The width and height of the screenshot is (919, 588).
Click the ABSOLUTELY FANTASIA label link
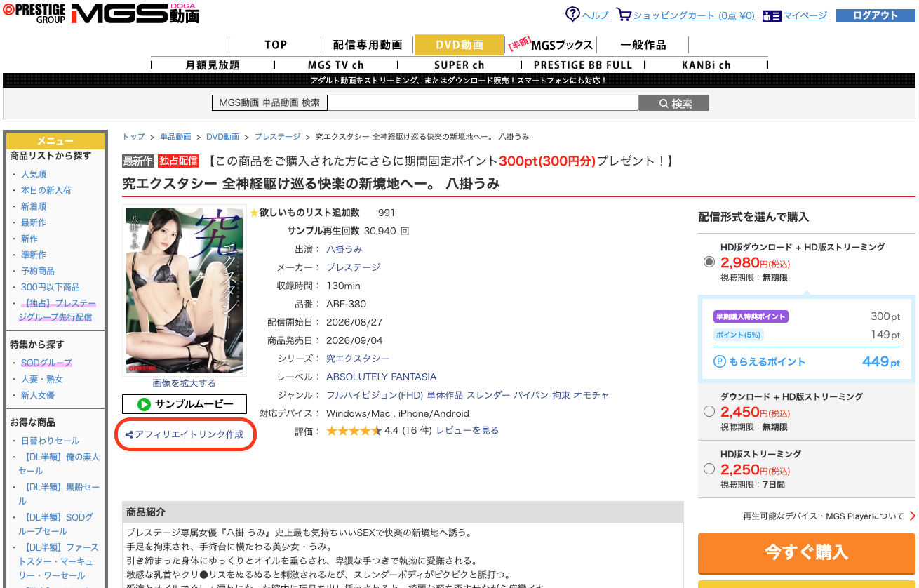pyautogui.click(x=381, y=377)
